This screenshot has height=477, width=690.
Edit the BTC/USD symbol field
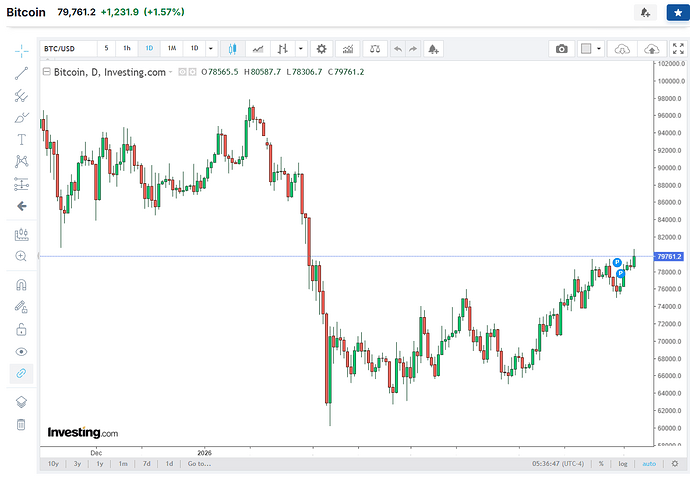tap(68, 48)
